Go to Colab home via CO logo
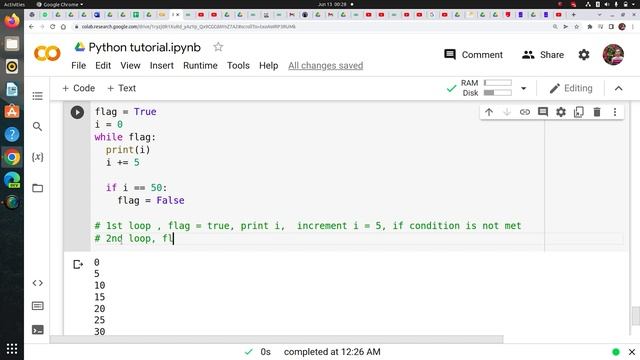640x360 pixels. [47, 53]
